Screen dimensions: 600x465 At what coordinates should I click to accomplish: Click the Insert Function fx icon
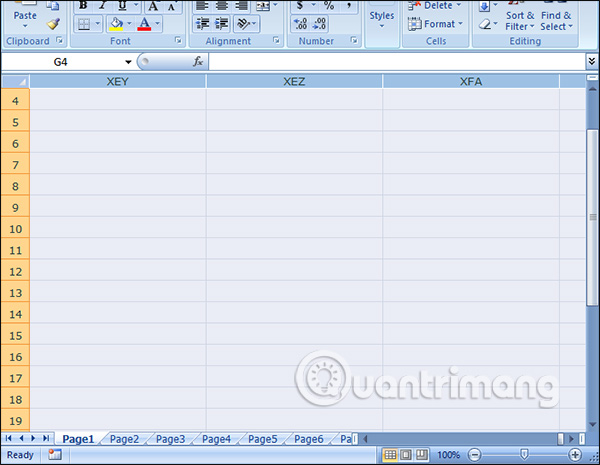pos(198,61)
